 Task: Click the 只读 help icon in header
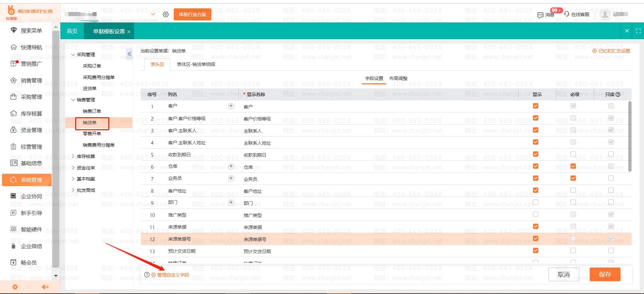[618, 94]
